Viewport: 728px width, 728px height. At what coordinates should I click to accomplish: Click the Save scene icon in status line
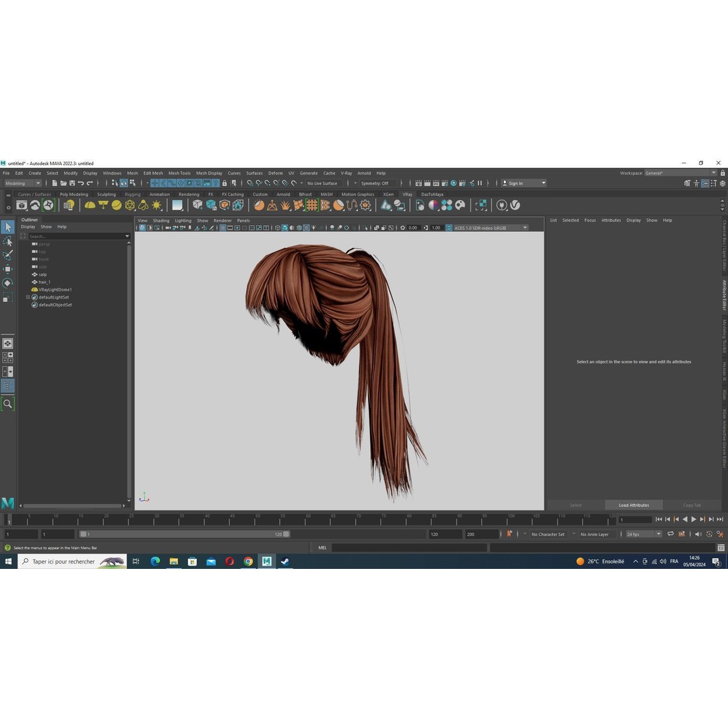tap(72, 183)
